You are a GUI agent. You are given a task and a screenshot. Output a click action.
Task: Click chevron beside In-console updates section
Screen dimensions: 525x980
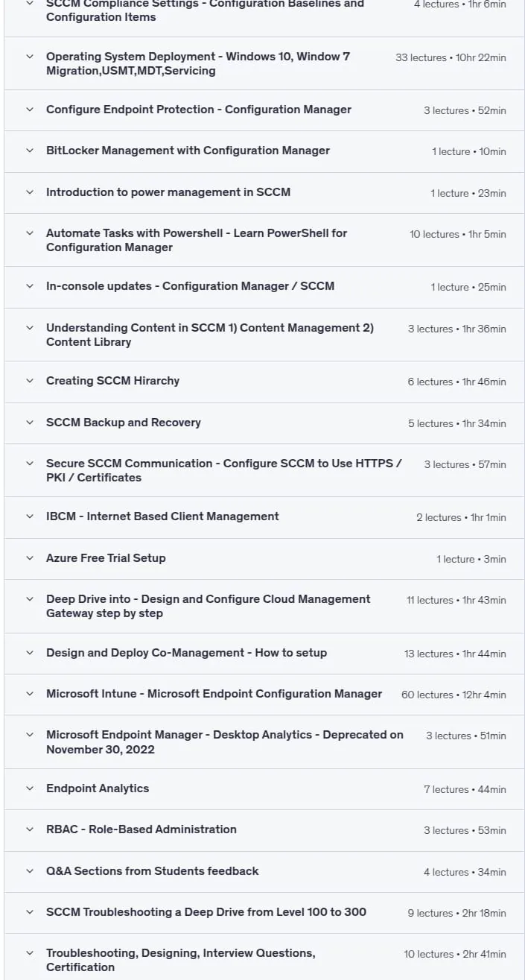[x=30, y=286]
